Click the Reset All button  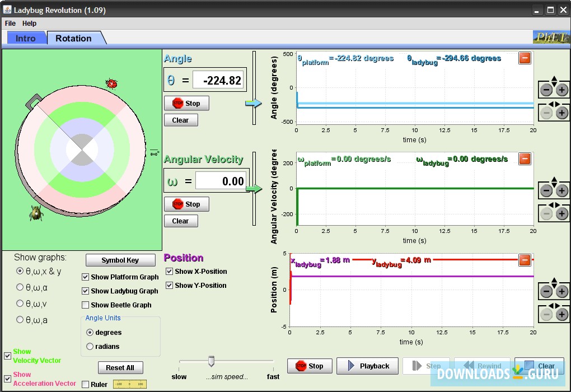pos(120,368)
